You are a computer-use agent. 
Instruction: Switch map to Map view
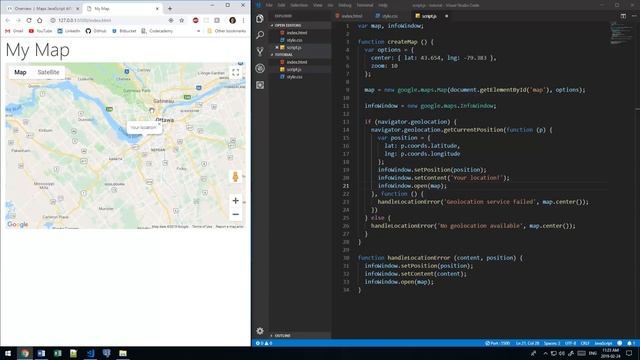click(x=20, y=72)
